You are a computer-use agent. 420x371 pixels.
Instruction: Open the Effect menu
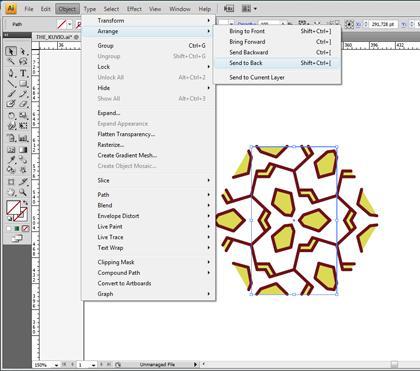[x=134, y=9]
